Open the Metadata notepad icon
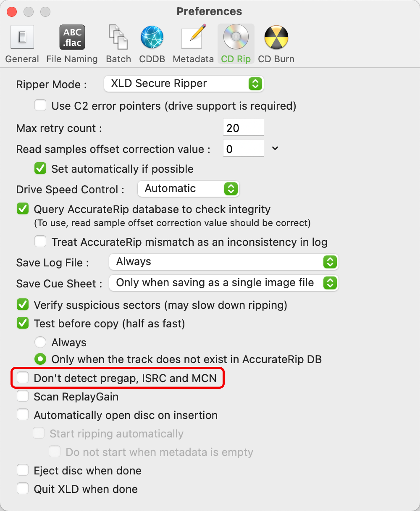The height and width of the screenshot is (511, 420). [194, 37]
